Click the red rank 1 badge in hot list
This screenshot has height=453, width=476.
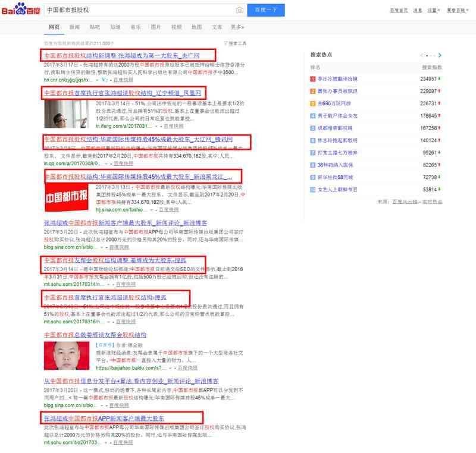click(312, 78)
